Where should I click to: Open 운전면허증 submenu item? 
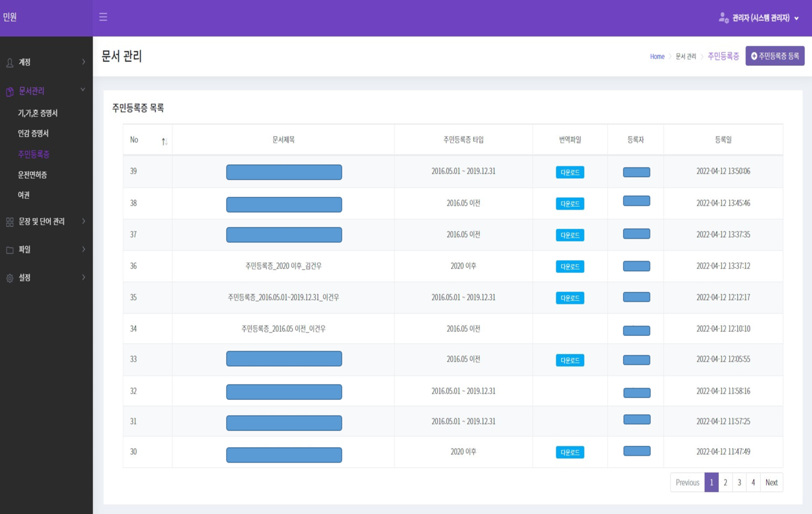32,175
